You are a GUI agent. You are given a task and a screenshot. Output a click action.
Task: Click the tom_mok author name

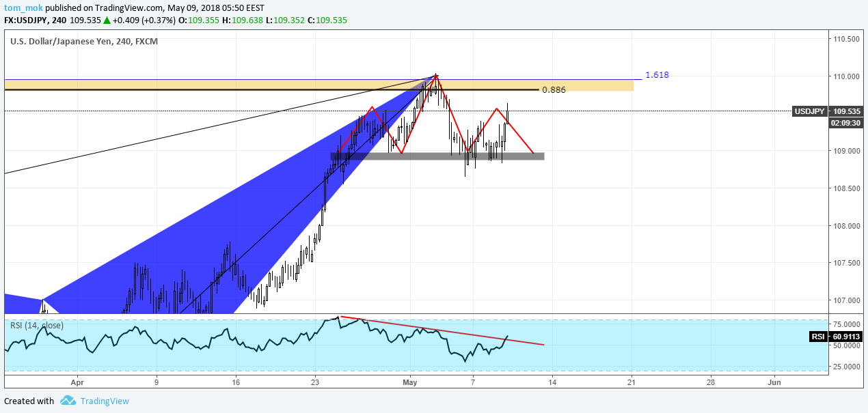click(22, 8)
